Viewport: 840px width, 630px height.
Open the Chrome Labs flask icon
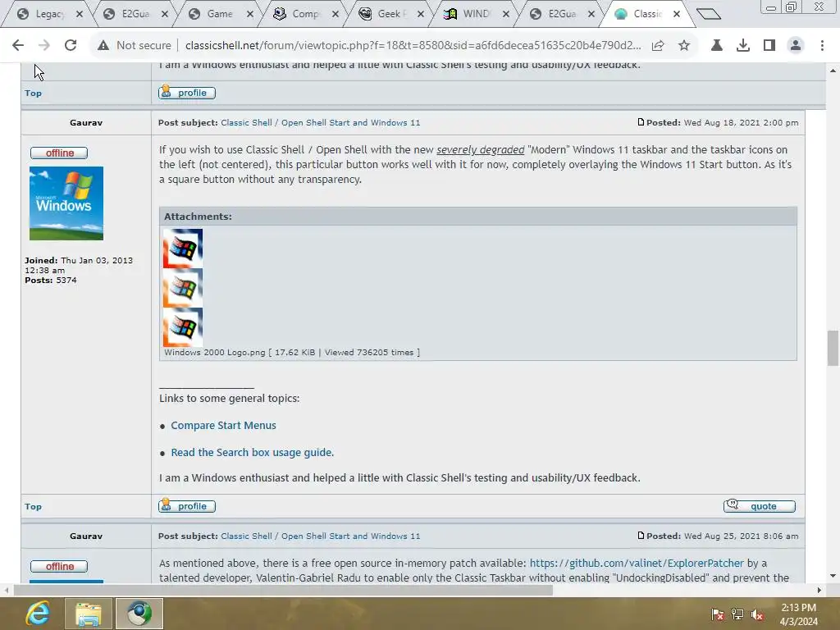[x=716, y=46]
